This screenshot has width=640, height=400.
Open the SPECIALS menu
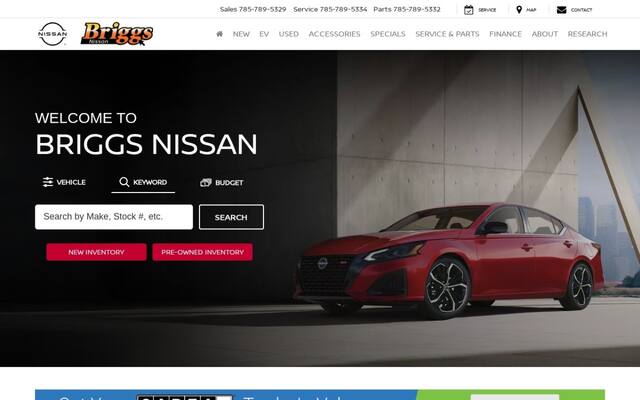click(x=388, y=34)
